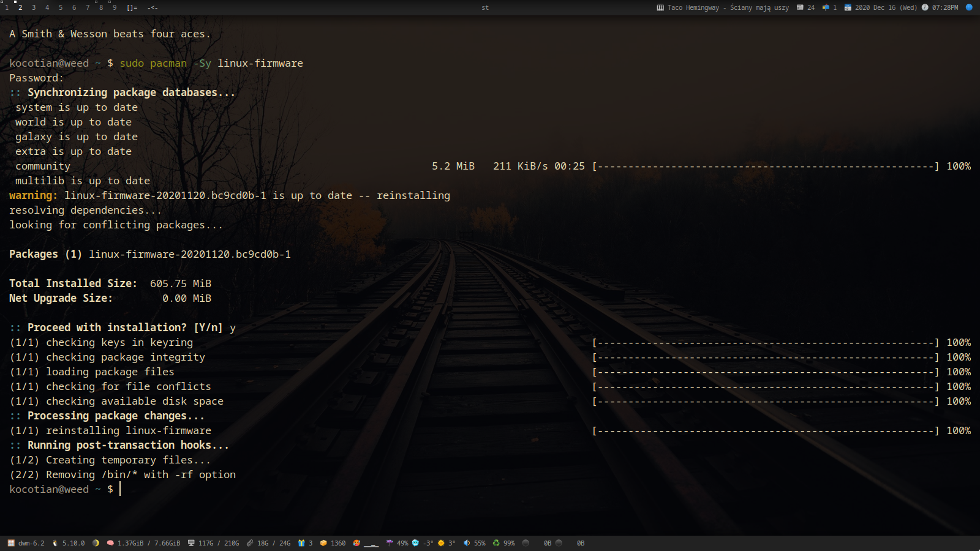Image resolution: width=980 pixels, height=551 pixels.
Task: Click the tiling layout symbol in top bar
Action: pos(132,7)
